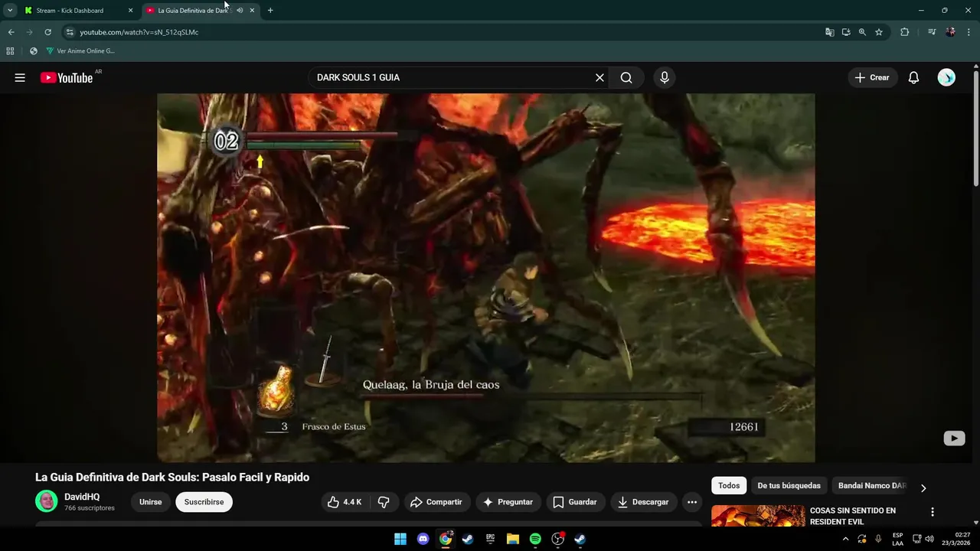Click the Crear button
This screenshot has height=551, width=980.
(x=872, y=77)
